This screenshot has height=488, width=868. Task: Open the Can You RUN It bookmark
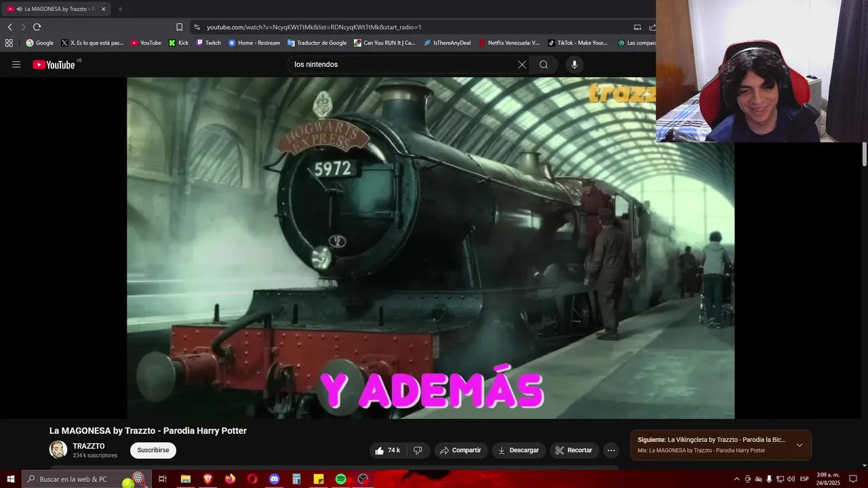coord(384,43)
